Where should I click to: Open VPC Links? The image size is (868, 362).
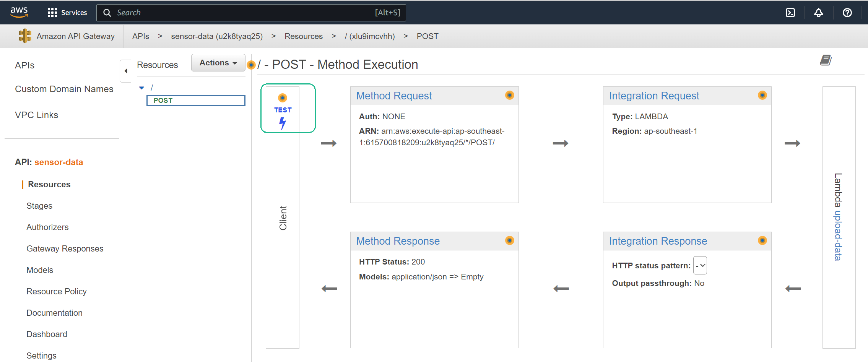point(36,115)
